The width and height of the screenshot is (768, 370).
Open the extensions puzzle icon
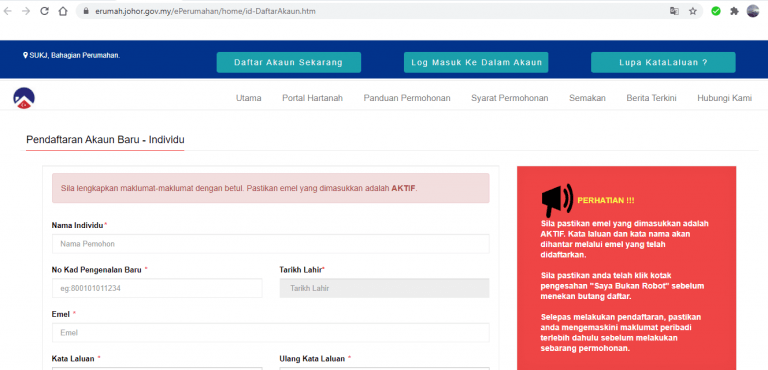point(734,11)
